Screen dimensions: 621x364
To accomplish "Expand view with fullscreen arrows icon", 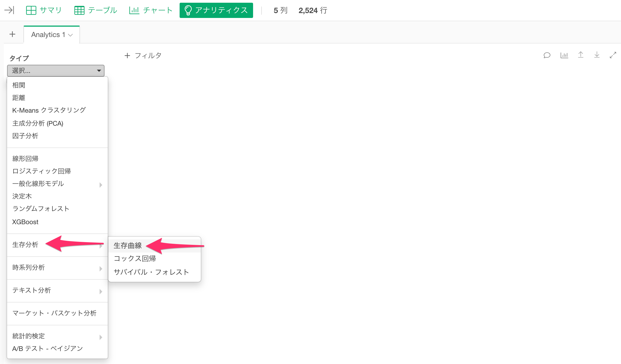I will (x=613, y=55).
